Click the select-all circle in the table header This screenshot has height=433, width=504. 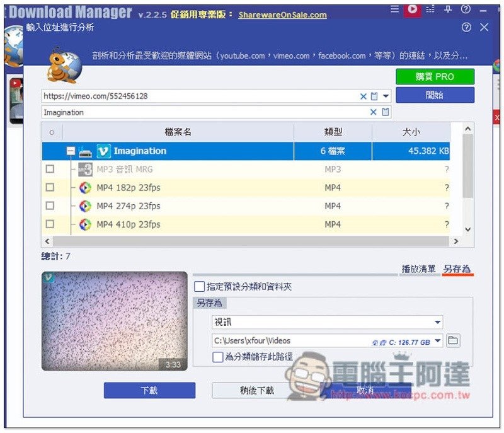coord(52,132)
